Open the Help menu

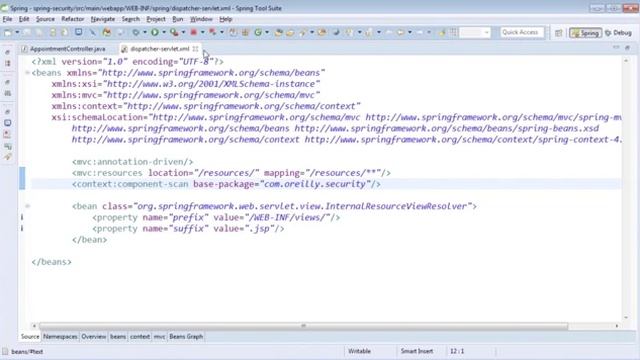[x=225, y=19]
